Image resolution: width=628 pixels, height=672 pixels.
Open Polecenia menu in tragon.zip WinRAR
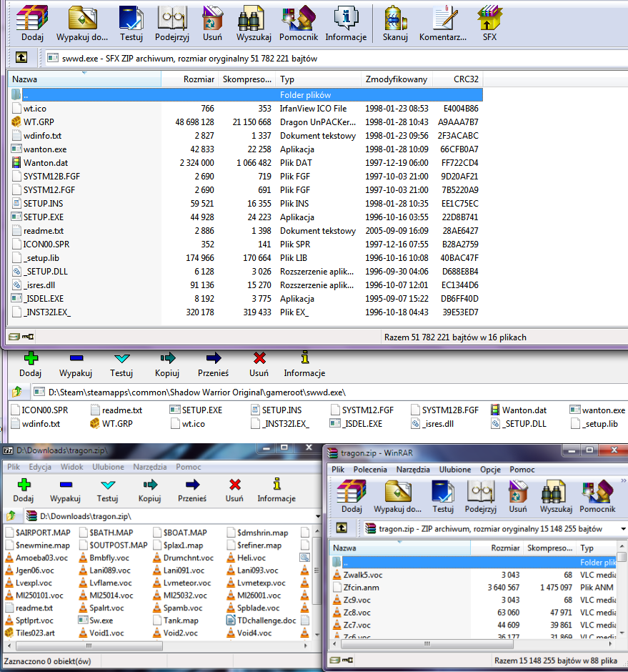(370, 469)
